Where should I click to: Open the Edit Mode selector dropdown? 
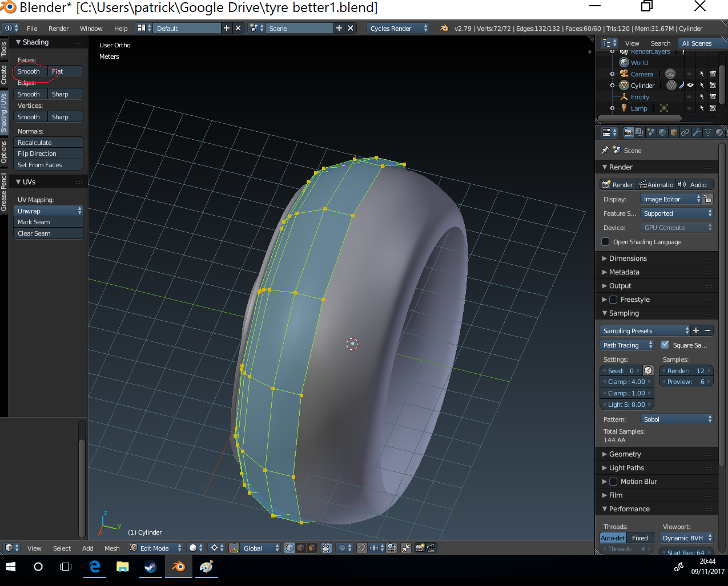tap(155, 548)
